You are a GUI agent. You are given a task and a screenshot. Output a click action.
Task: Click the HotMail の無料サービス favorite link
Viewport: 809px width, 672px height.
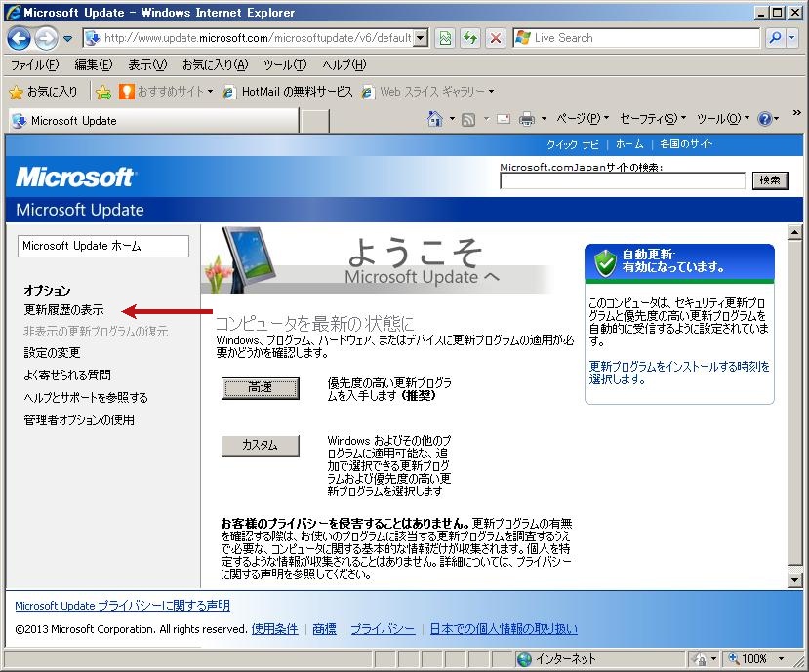[289, 92]
